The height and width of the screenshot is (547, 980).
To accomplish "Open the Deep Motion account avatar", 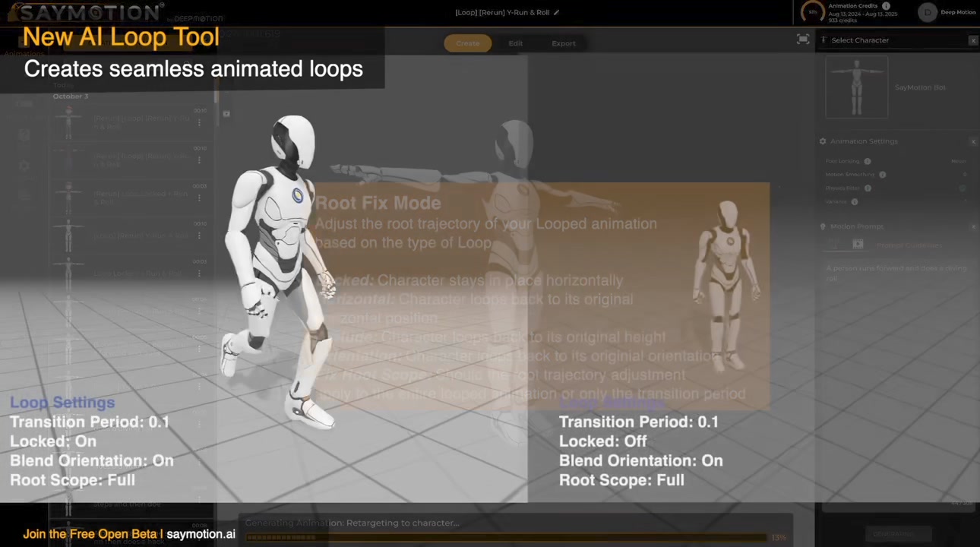I will point(928,12).
